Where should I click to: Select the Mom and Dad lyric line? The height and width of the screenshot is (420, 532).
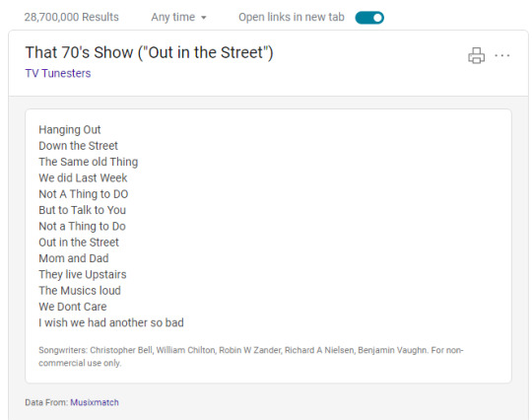tap(74, 258)
